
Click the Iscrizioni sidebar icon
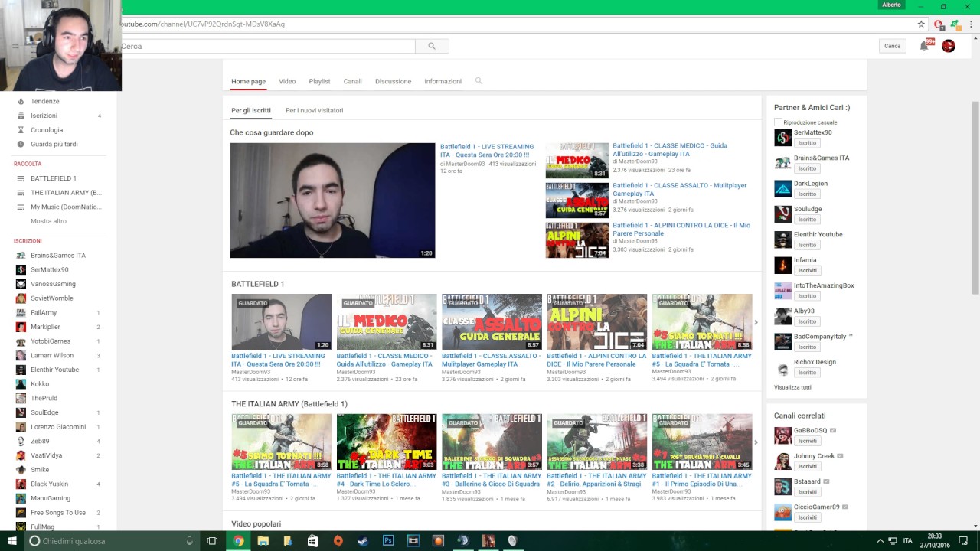[21, 116]
